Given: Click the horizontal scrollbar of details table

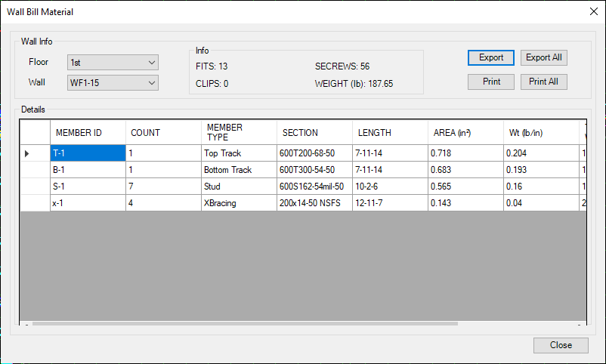Looking at the screenshot, I should tap(245, 324).
